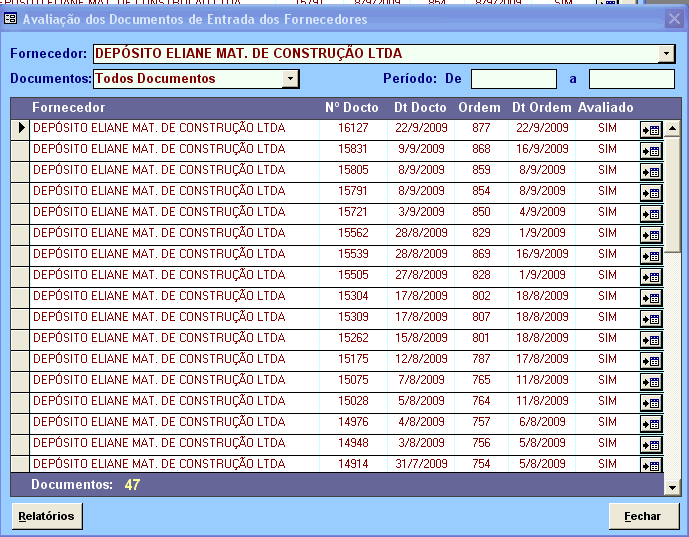
Task: Open details icon for document 14914
Action: [x=651, y=465]
